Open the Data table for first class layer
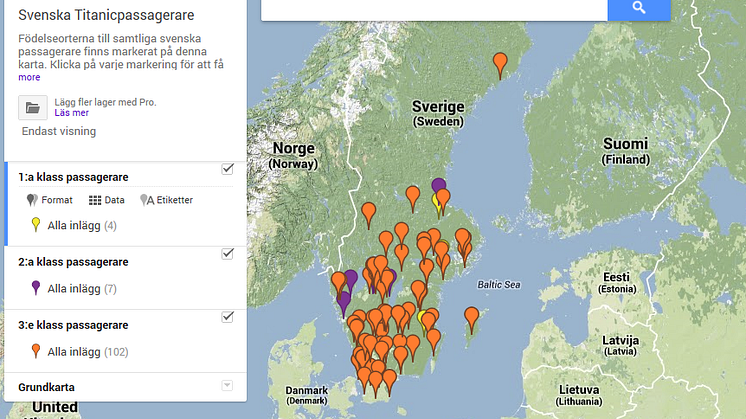 click(106, 200)
